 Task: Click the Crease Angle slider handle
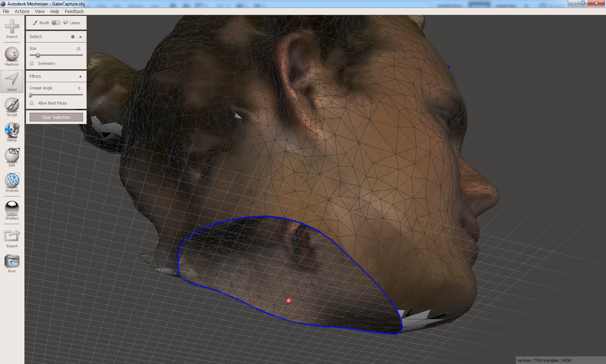(31, 95)
